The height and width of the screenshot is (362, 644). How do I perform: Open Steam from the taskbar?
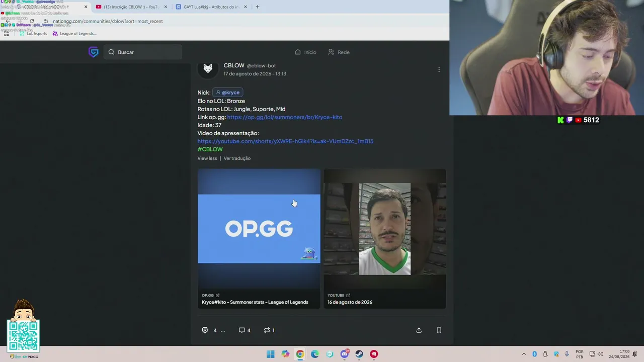coord(359,354)
